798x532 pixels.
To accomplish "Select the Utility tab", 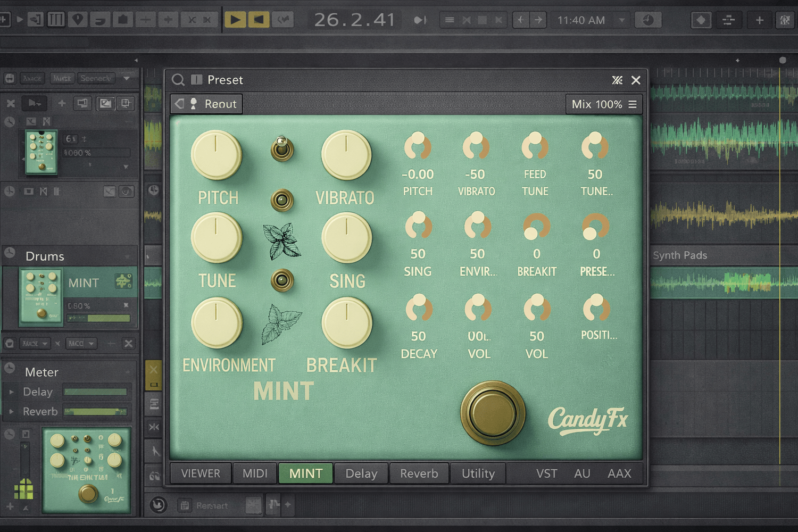I will coord(478,473).
